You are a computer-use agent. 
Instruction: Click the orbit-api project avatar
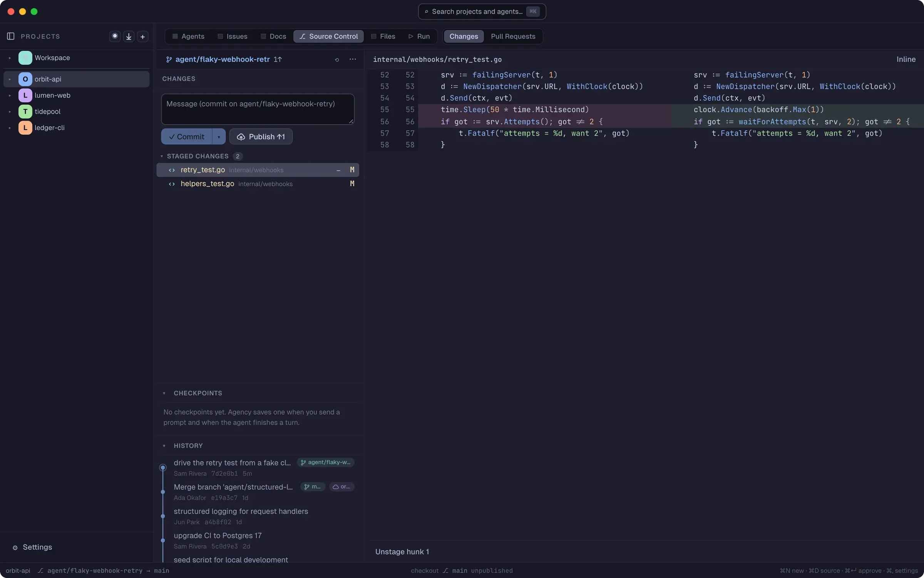pos(25,79)
